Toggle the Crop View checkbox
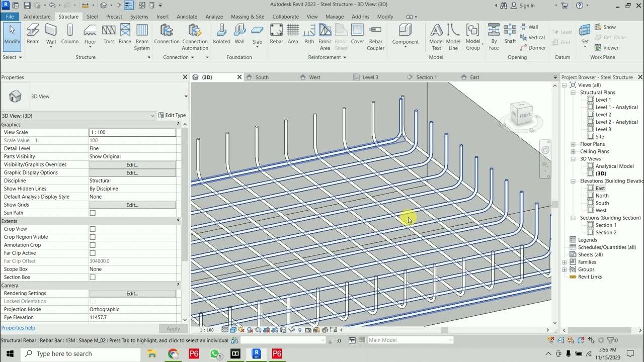 click(x=93, y=229)
